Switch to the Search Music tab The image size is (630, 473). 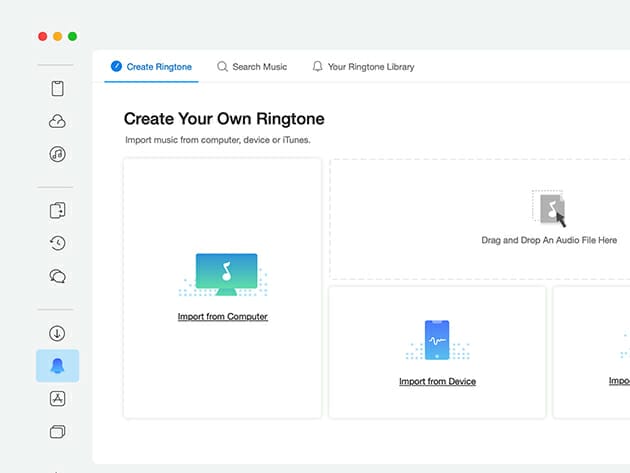(x=252, y=67)
